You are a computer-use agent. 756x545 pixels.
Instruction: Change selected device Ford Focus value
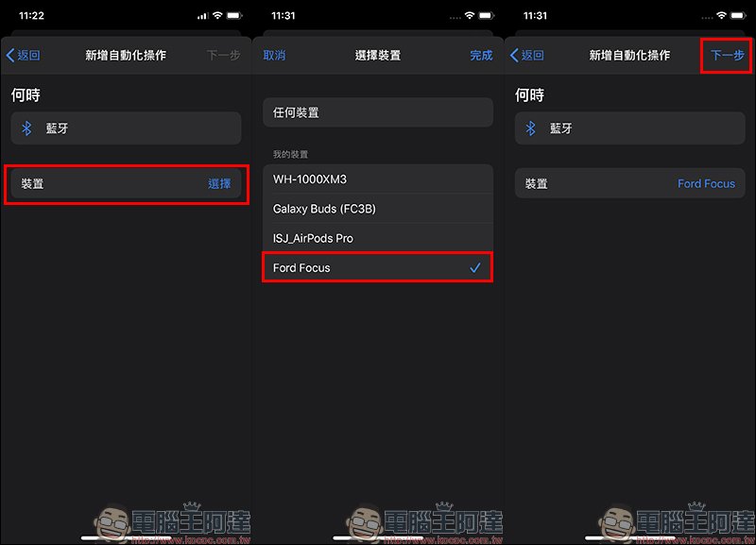point(706,183)
